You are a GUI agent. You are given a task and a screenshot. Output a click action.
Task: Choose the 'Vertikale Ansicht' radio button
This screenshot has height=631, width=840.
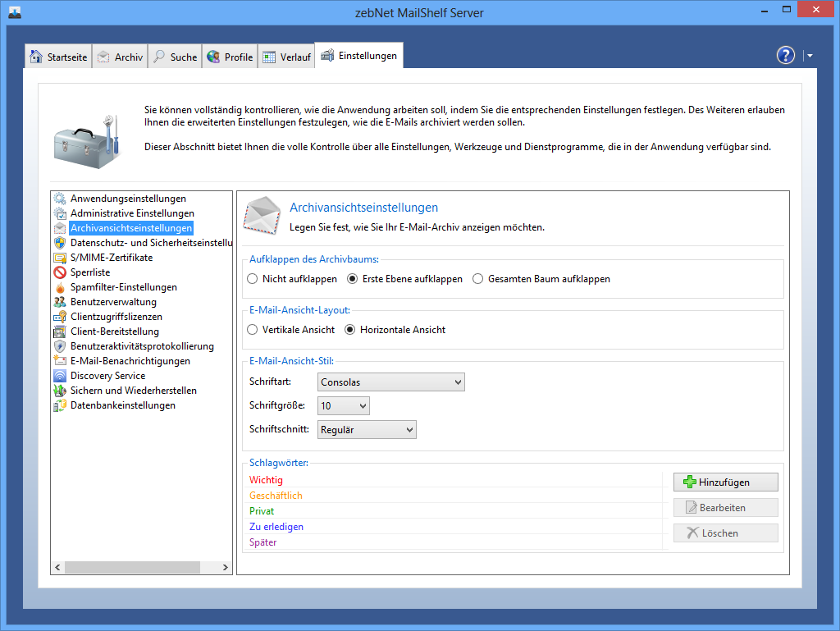point(253,330)
